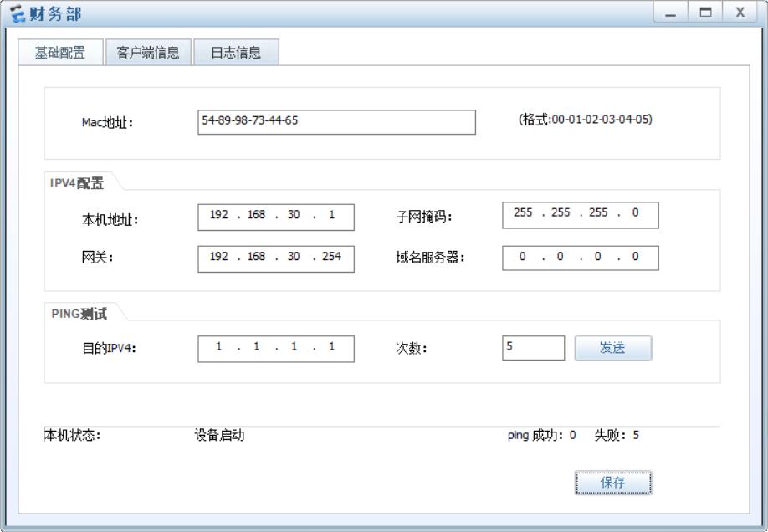Click the last octet 254 in 网关

(331, 256)
